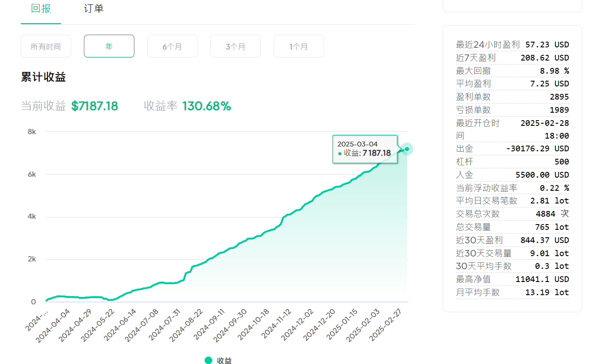Viewport: 595px width, 364px height.
Task: Click the 最高净值 row in stats panel
Action: [x=512, y=279]
